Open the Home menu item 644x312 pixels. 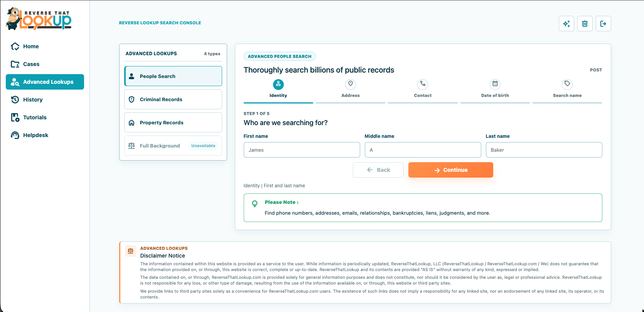(45, 46)
